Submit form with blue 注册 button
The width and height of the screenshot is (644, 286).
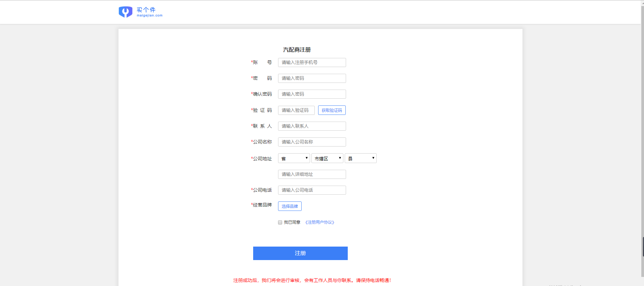click(300, 253)
